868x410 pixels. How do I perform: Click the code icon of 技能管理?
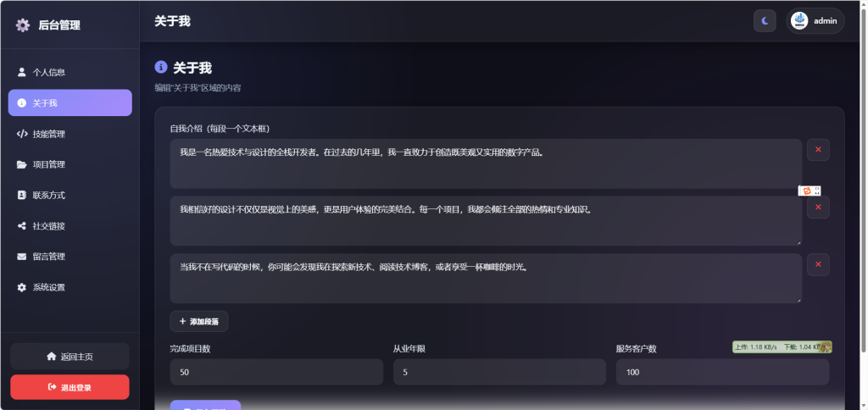point(21,134)
